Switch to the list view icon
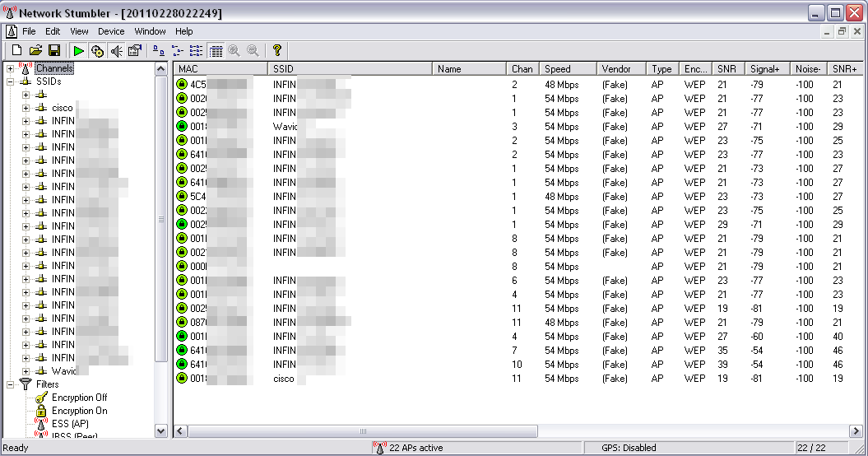 196,51
